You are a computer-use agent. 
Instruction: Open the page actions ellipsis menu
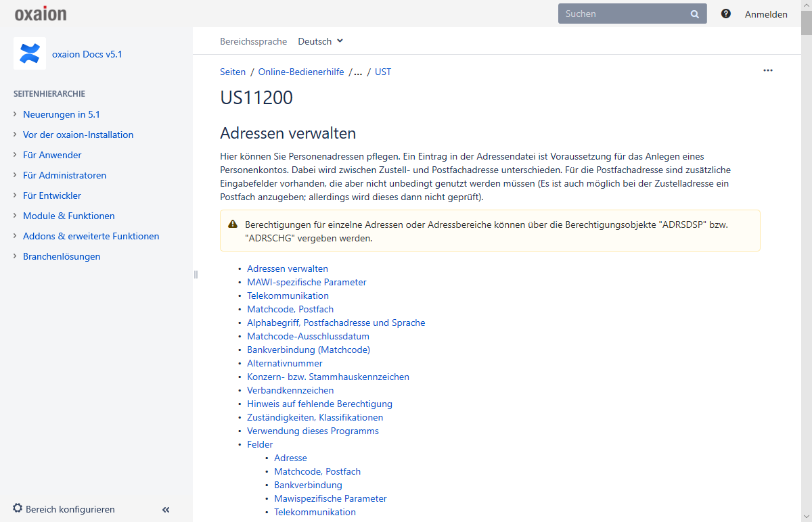(x=767, y=70)
